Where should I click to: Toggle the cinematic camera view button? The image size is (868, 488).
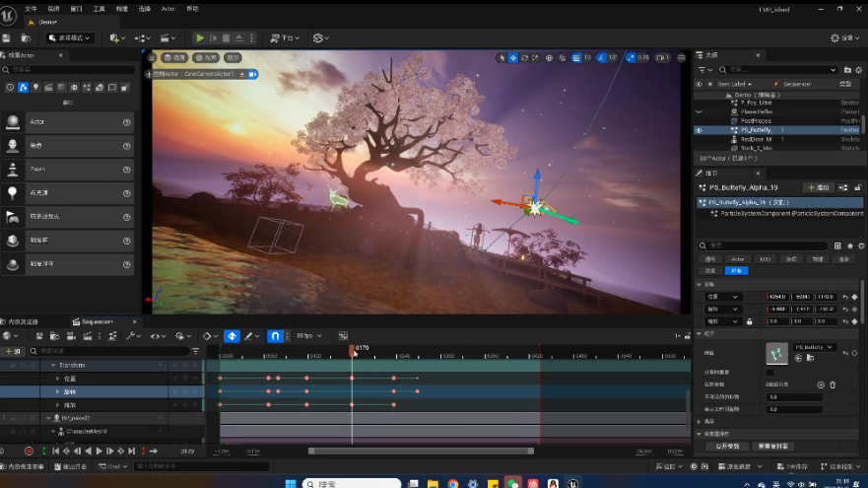coord(252,74)
